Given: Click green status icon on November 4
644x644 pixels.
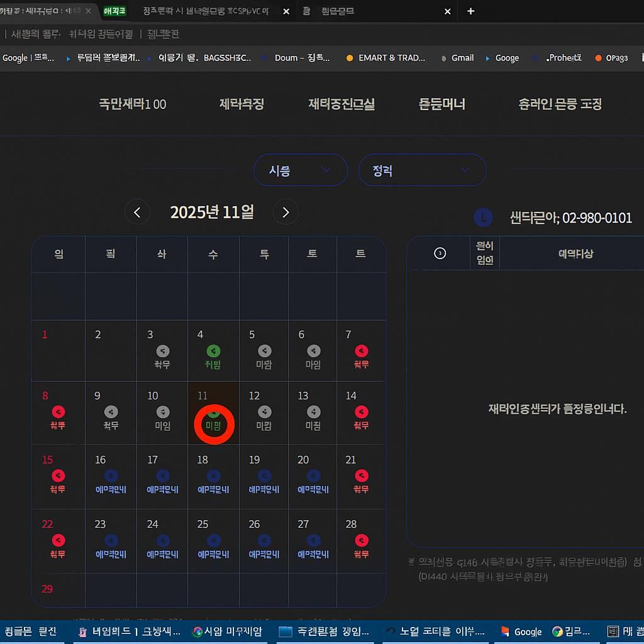Looking at the screenshot, I should 213,351.
